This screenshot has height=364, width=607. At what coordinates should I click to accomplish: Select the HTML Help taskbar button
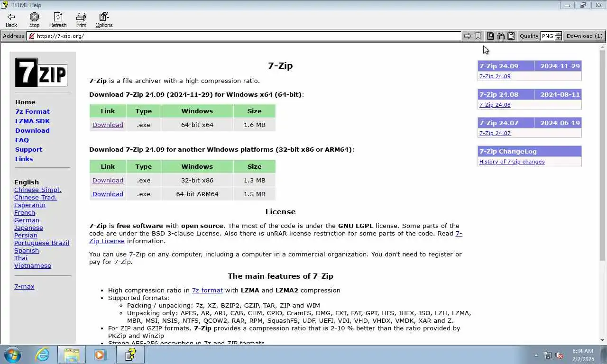pyautogui.click(x=130, y=355)
